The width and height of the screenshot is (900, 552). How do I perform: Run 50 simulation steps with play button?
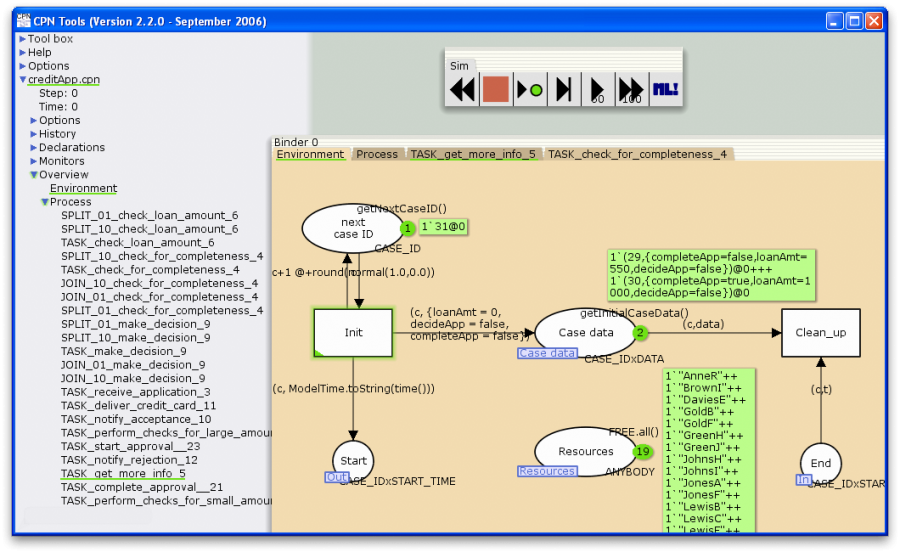click(598, 90)
